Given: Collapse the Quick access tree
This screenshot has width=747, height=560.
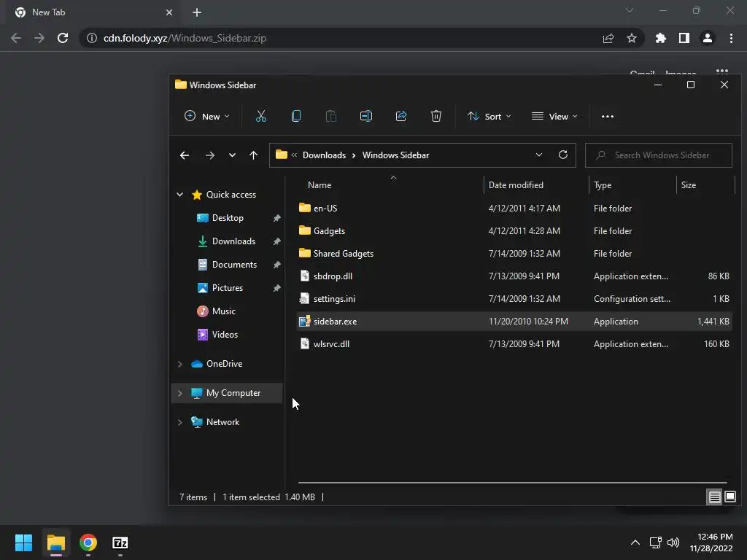Looking at the screenshot, I should point(180,195).
